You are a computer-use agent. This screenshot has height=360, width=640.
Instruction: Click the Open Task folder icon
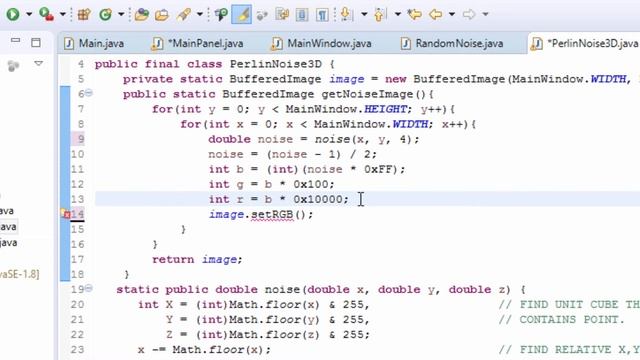(x=162, y=15)
